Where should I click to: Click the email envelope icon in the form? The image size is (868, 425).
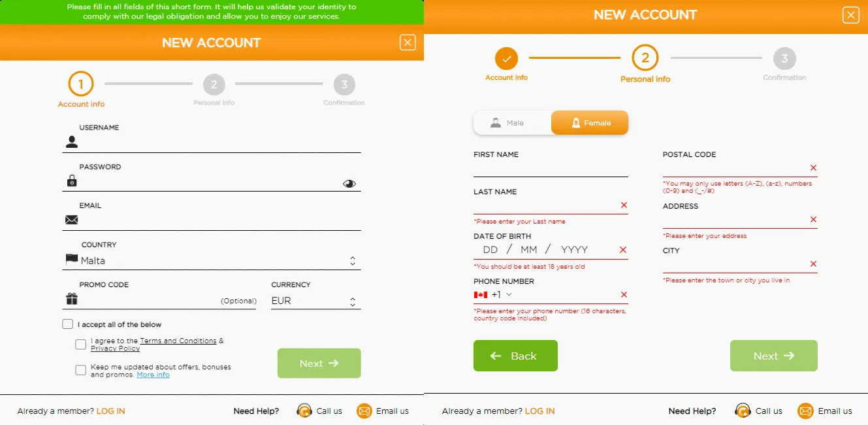pos(72,220)
